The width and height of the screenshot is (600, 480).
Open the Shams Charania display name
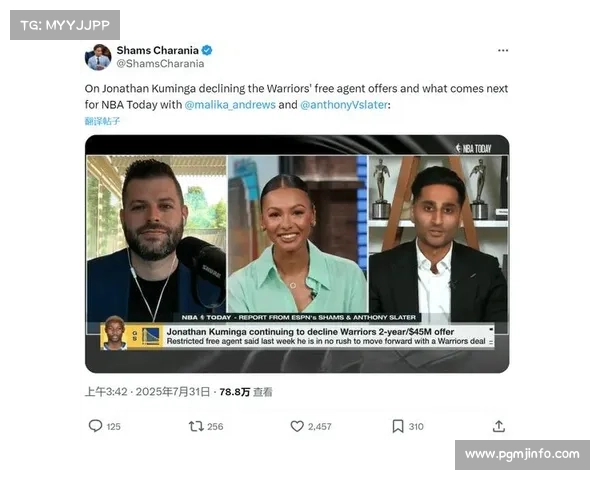click(157, 50)
